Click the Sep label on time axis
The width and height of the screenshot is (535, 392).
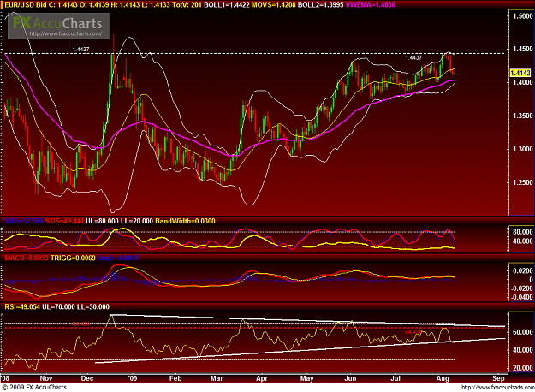tap(498, 378)
